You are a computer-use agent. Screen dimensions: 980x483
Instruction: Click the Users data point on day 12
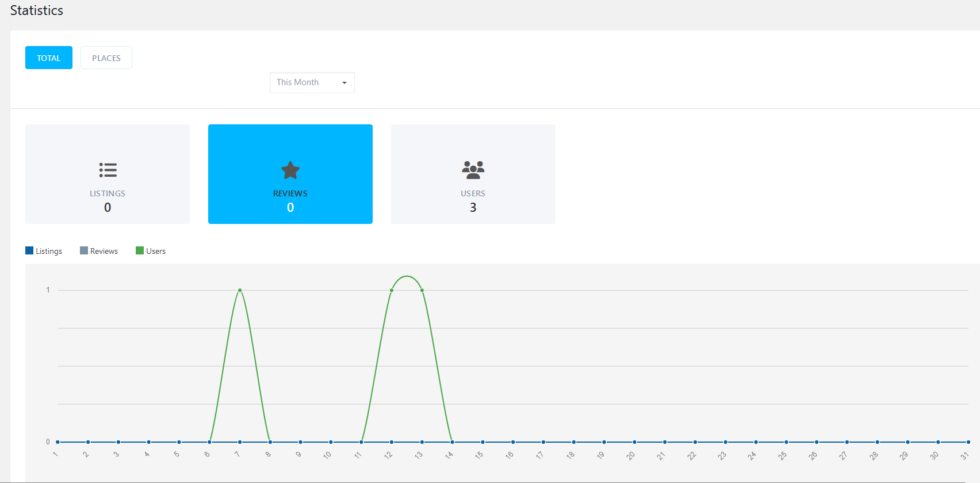pos(392,290)
